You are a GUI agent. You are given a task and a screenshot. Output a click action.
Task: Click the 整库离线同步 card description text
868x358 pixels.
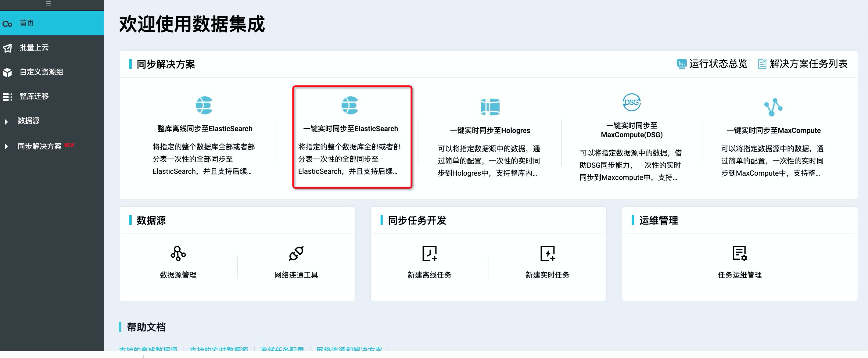203,159
